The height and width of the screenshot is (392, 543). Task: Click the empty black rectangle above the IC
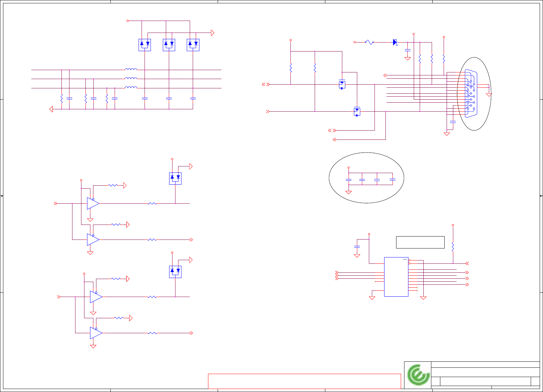click(x=420, y=242)
